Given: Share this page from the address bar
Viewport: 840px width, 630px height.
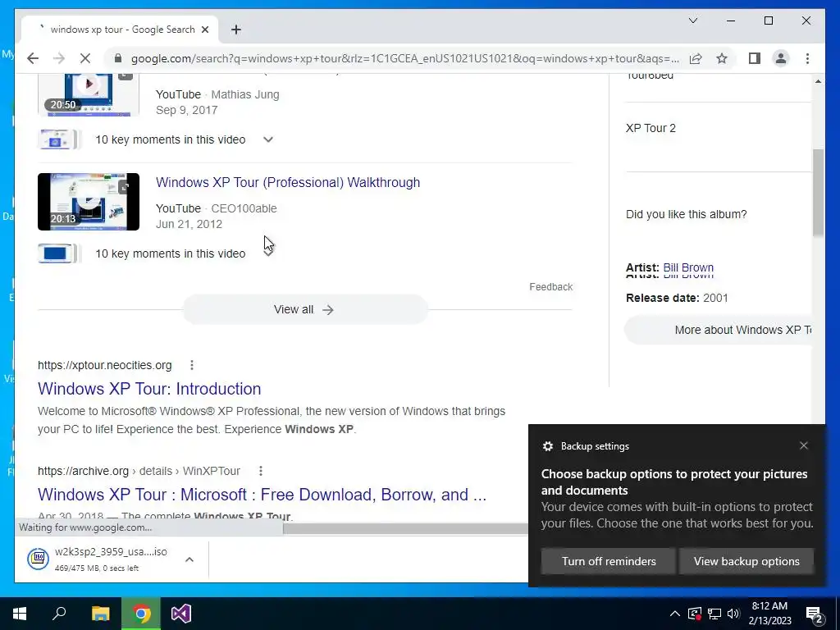Looking at the screenshot, I should point(696,58).
